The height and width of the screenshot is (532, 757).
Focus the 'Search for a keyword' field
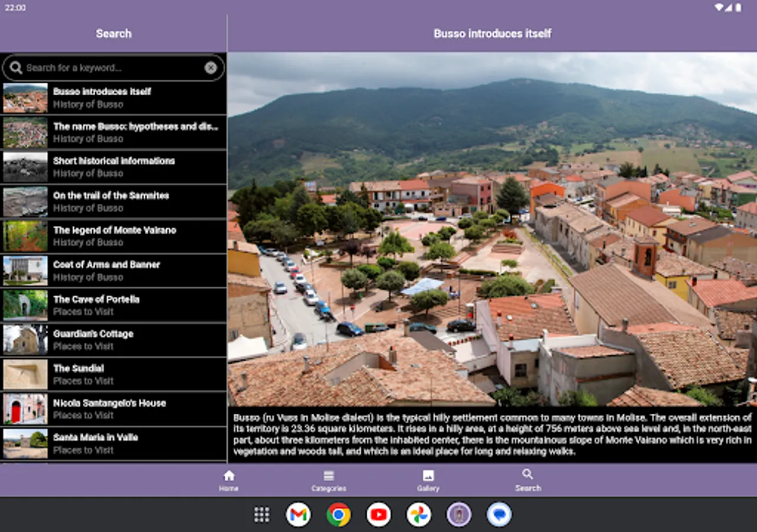(x=114, y=68)
